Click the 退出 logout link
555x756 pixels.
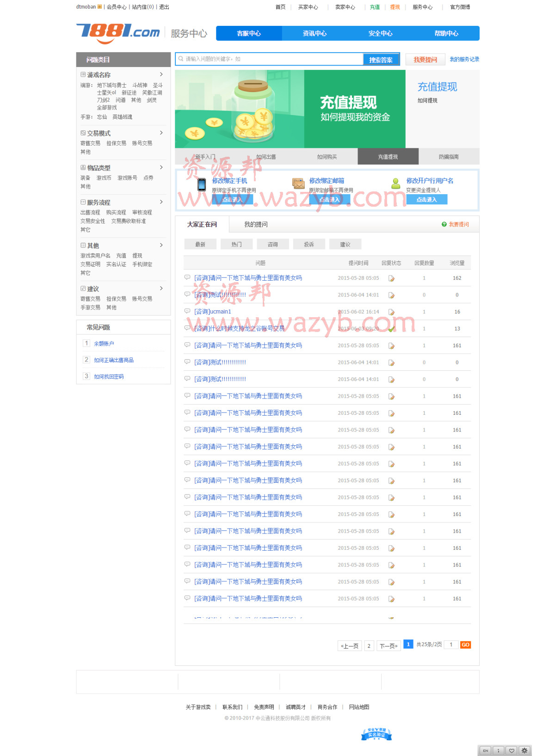pos(164,7)
